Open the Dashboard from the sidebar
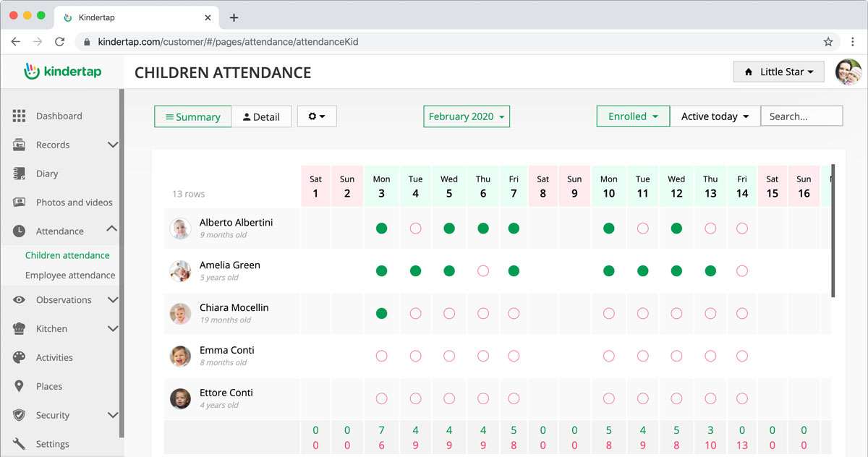Image resolution: width=868 pixels, height=457 pixels. tap(59, 116)
